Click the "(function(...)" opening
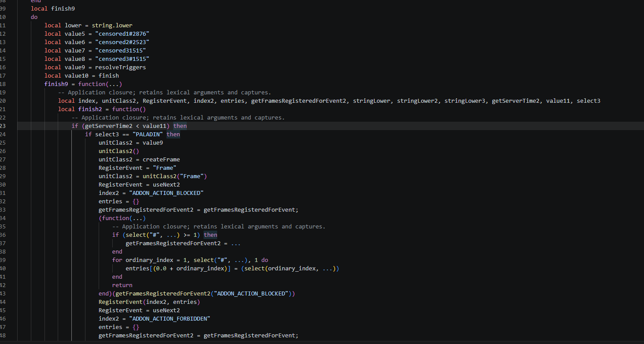 pos(122,218)
